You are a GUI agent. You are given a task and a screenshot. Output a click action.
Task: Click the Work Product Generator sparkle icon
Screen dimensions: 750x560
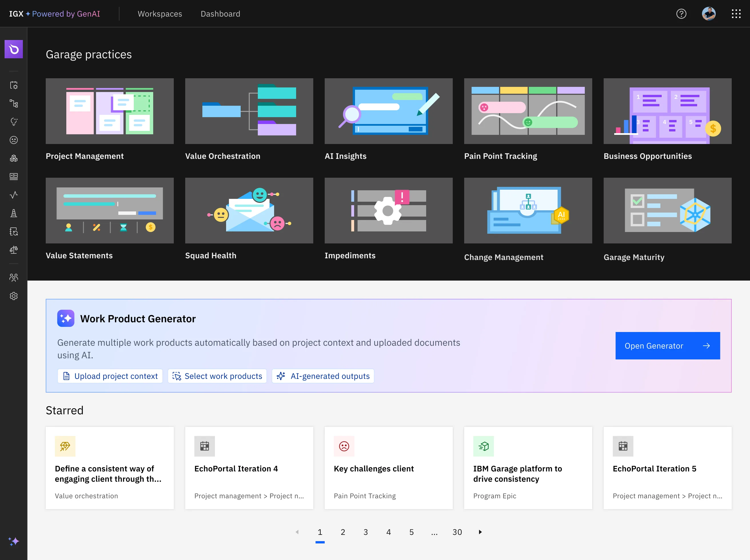click(66, 318)
